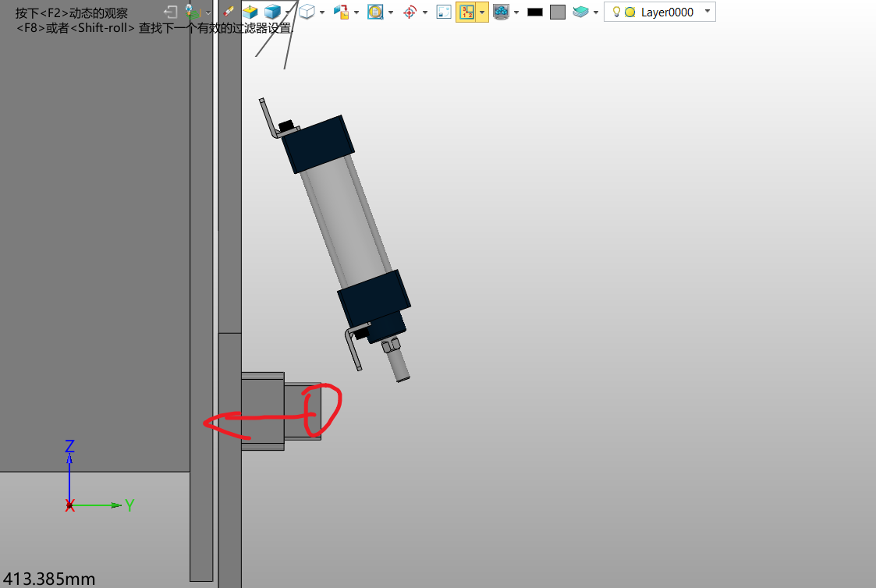Select the eraser/clear highlight tool icon

click(x=229, y=12)
